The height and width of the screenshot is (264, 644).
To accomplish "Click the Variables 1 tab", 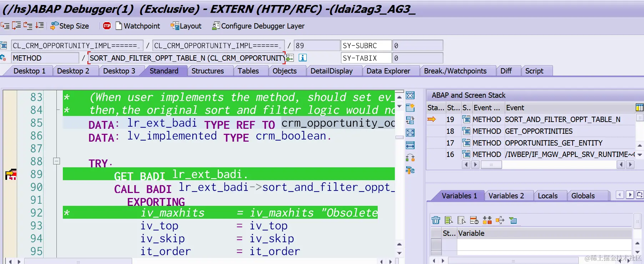I will [459, 196].
